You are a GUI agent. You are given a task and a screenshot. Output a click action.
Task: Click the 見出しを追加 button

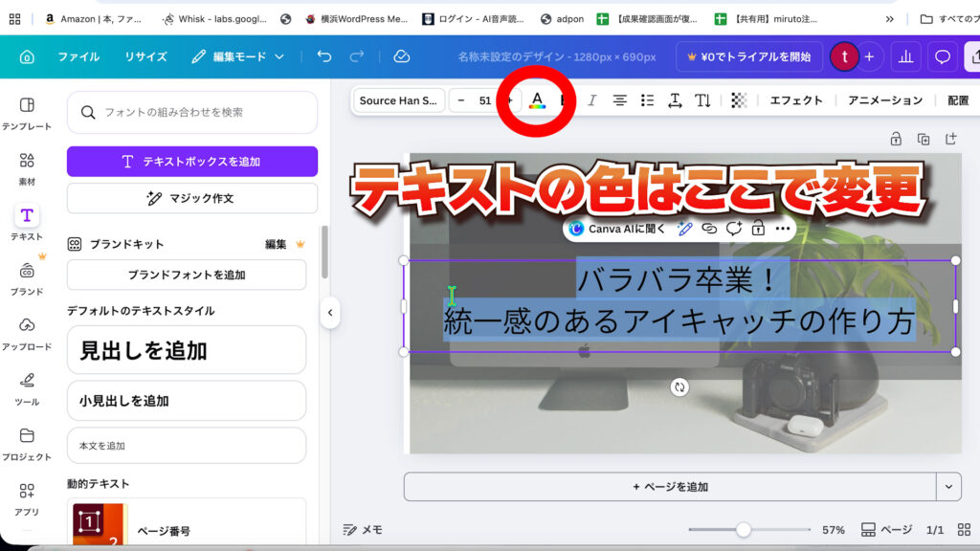pos(187,350)
